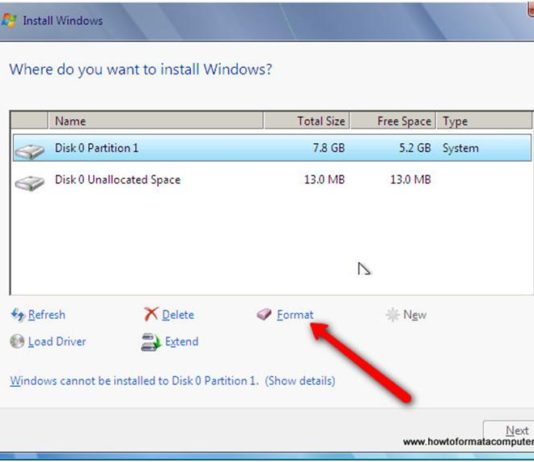
Task: Click the greyed-out New star icon
Action: [393, 315]
